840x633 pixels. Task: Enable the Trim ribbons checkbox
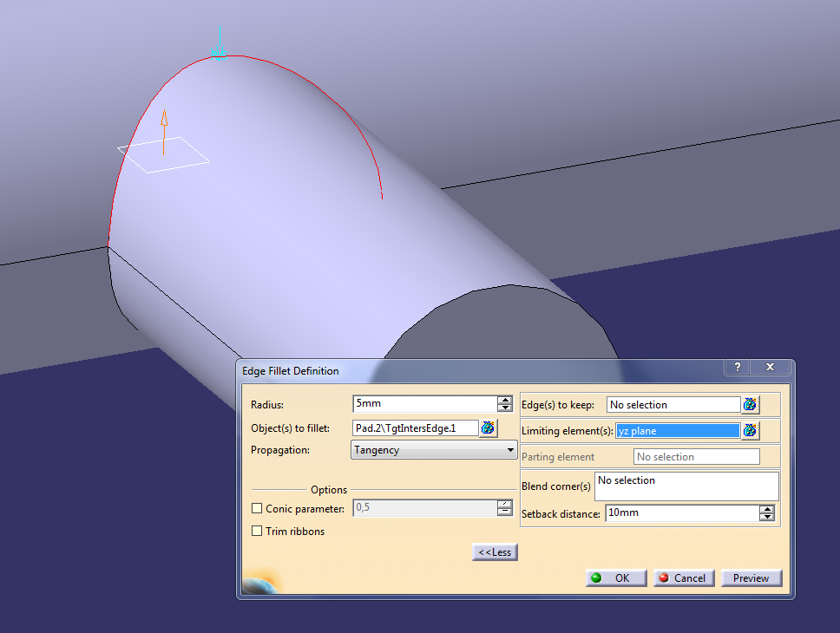pos(257,531)
